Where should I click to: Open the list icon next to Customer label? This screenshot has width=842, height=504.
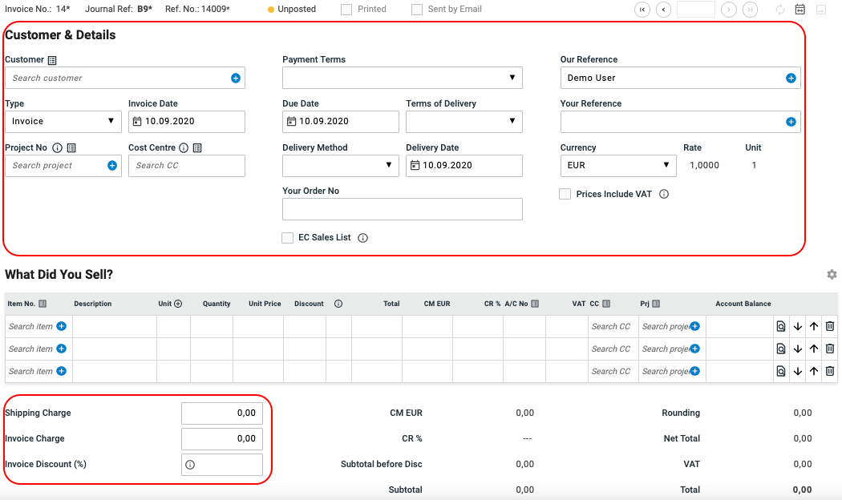(x=52, y=60)
